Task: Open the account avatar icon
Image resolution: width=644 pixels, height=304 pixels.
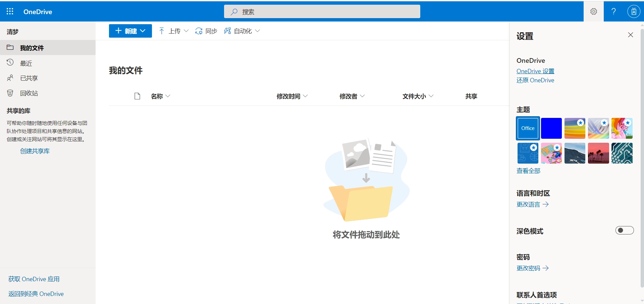Action: point(634,11)
